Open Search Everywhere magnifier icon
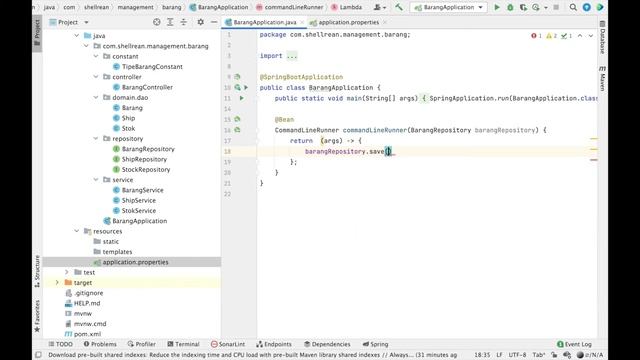The image size is (640, 360). (x=573, y=7)
